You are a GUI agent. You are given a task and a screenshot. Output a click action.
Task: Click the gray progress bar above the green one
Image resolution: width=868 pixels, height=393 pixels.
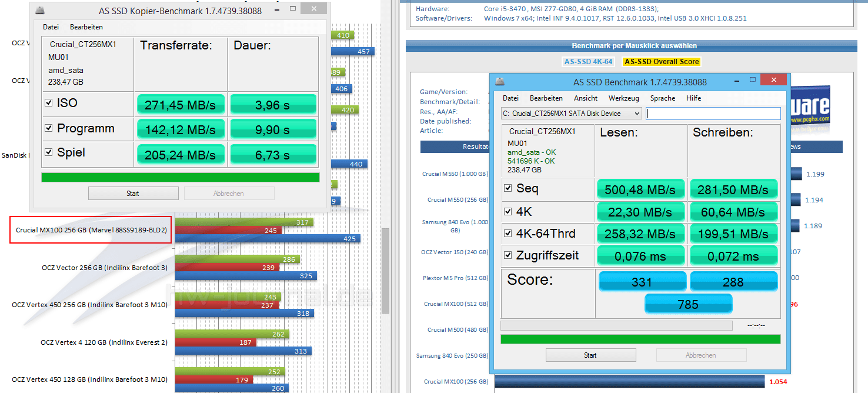coord(616,325)
